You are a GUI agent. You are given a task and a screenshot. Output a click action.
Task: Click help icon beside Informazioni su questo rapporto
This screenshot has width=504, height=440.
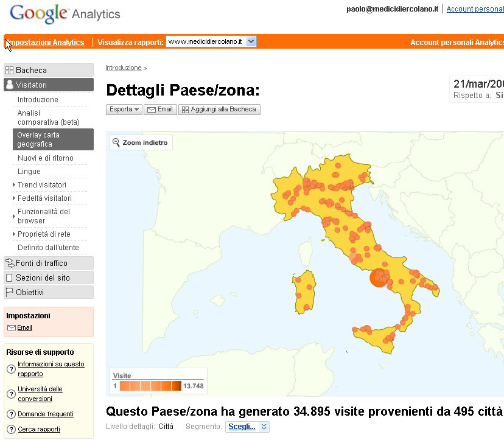click(x=11, y=369)
